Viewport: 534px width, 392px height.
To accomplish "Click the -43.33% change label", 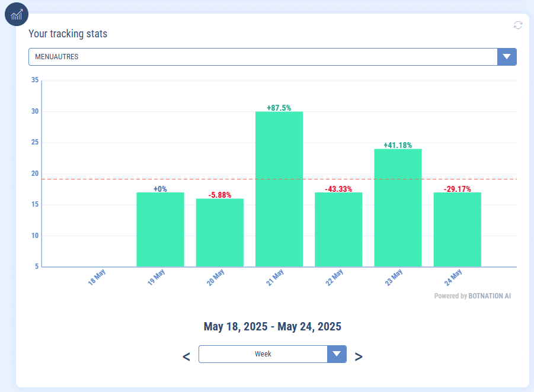I will click(x=338, y=189).
